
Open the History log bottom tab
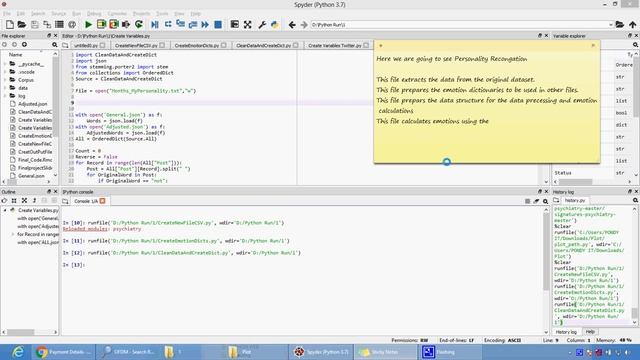point(567,332)
